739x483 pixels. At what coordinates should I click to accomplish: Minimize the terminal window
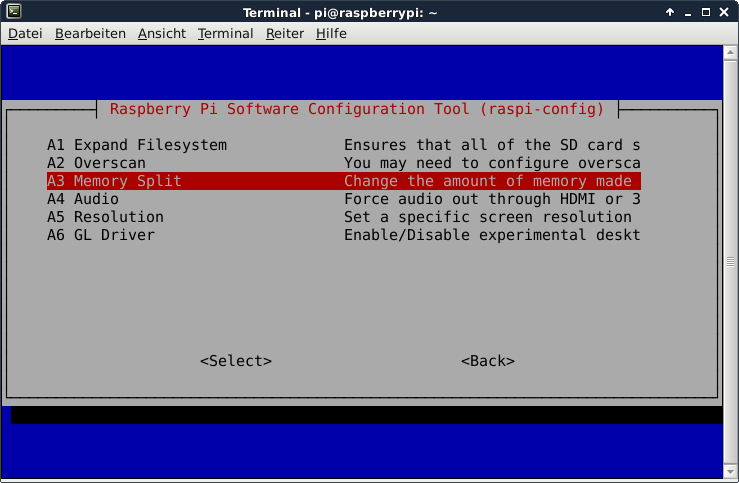click(x=688, y=13)
